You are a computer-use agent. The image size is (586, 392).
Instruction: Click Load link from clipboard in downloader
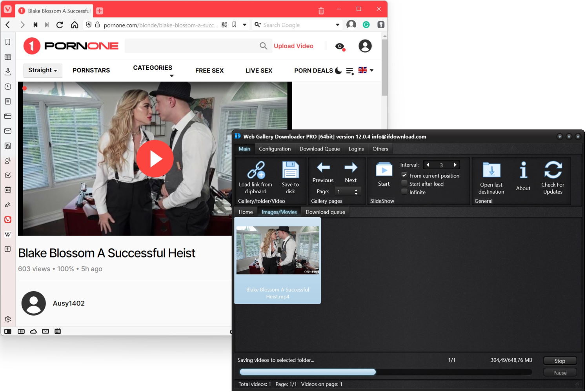[x=255, y=178]
